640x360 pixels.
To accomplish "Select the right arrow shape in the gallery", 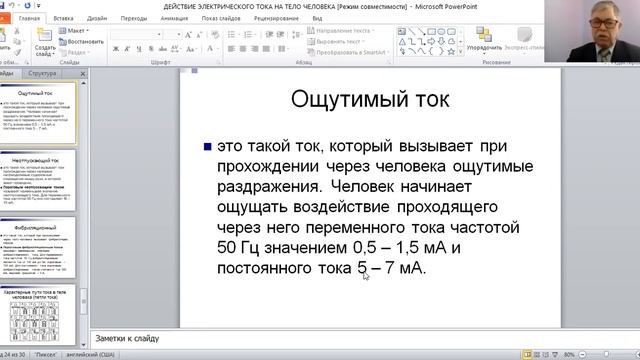I will coord(431,42).
